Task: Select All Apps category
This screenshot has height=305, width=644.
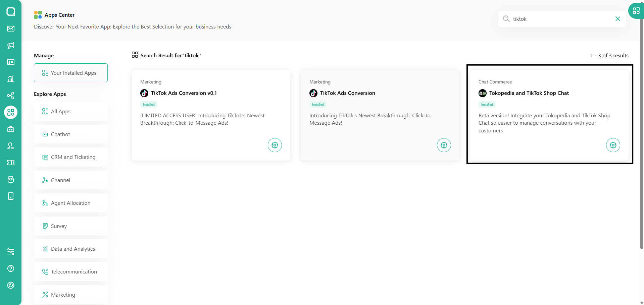Action: click(x=71, y=111)
